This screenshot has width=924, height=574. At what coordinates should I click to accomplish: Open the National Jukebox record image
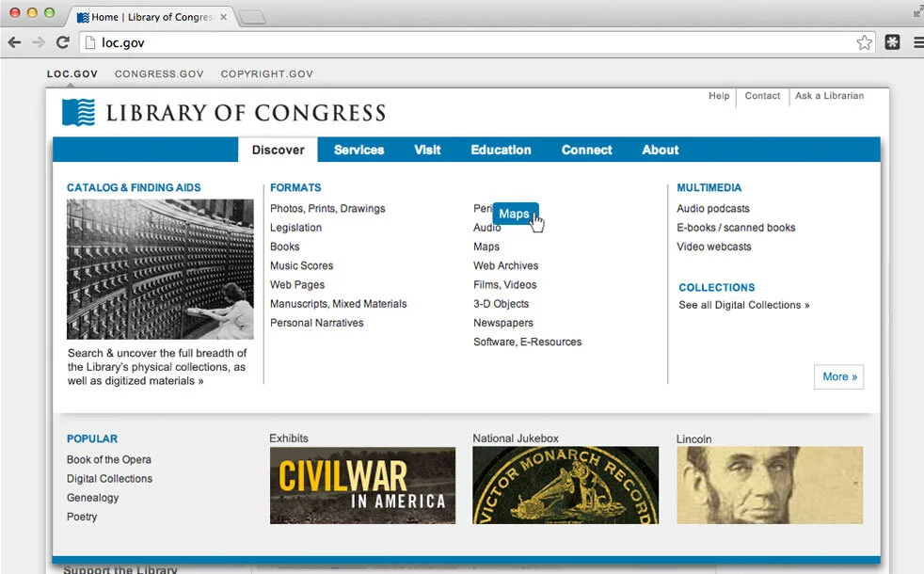[x=566, y=485]
